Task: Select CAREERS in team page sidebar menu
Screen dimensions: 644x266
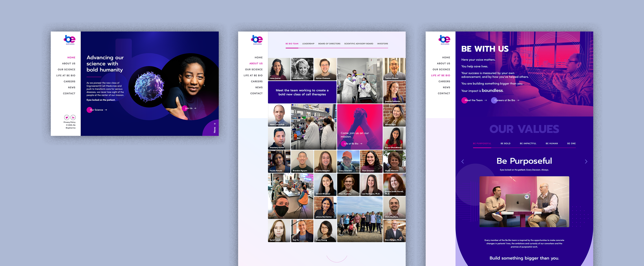Action: [x=257, y=82]
